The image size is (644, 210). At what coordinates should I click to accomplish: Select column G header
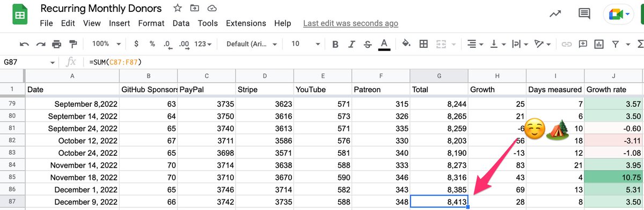tap(438, 76)
